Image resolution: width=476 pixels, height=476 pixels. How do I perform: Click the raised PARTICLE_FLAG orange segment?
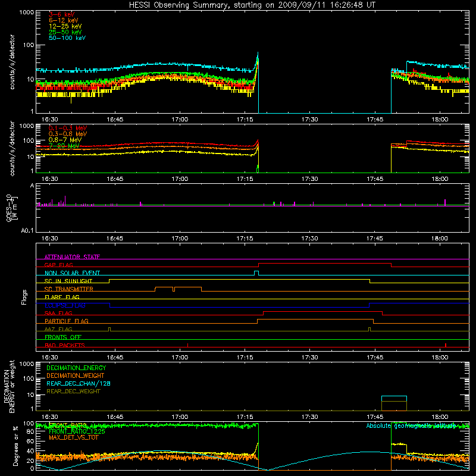tap(315, 320)
